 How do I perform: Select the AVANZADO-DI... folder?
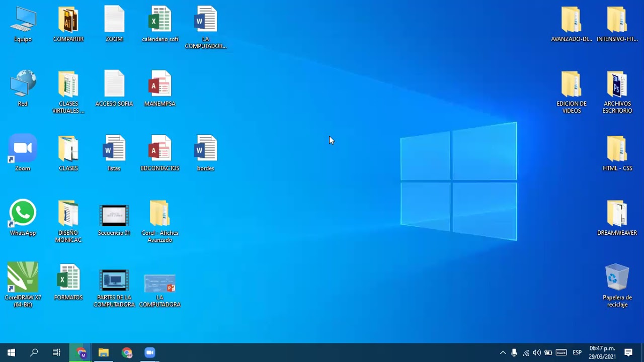tap(572, 24)
